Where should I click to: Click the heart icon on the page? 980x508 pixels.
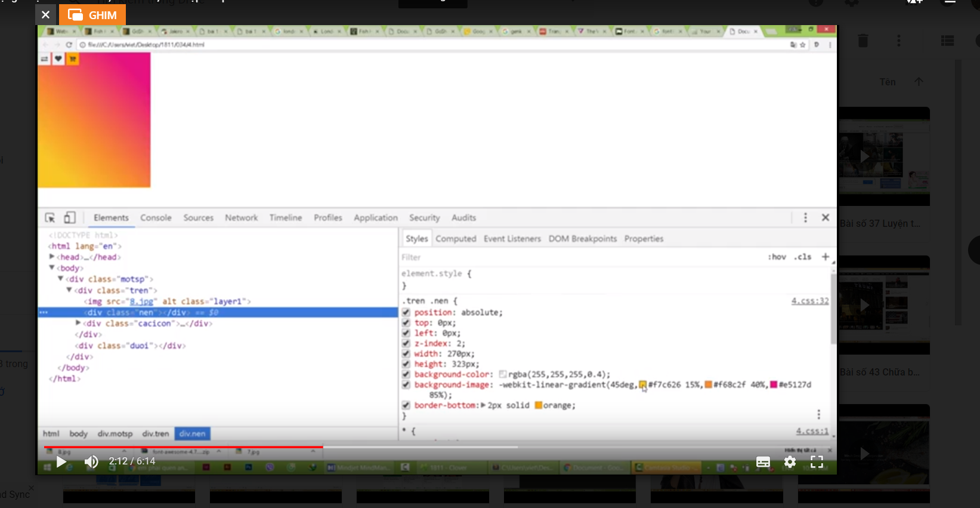click(58, 59)
